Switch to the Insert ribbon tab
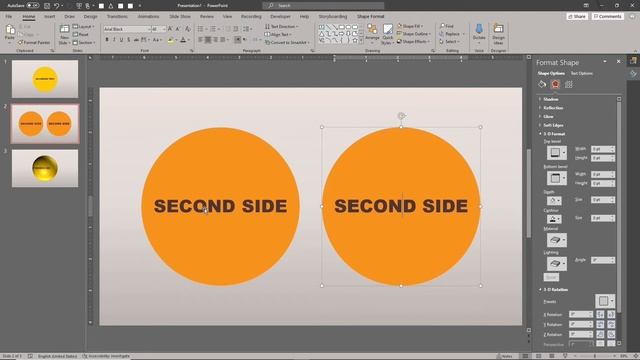 point(49,17)
